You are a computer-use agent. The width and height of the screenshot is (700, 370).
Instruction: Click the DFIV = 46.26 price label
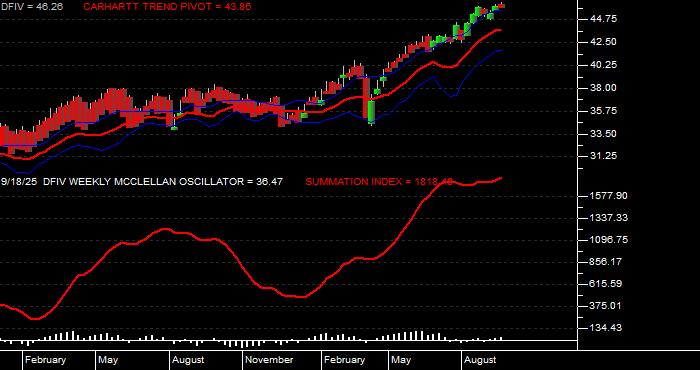[x=31, y=6]
